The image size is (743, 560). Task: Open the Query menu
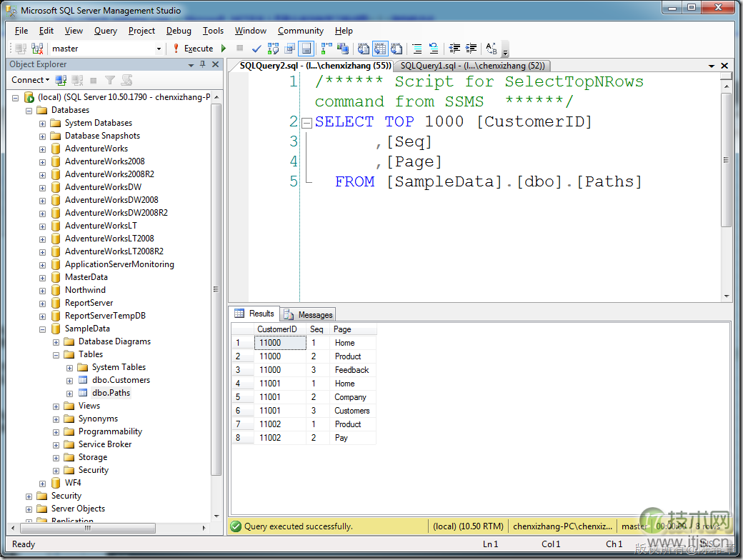(105, 31)
